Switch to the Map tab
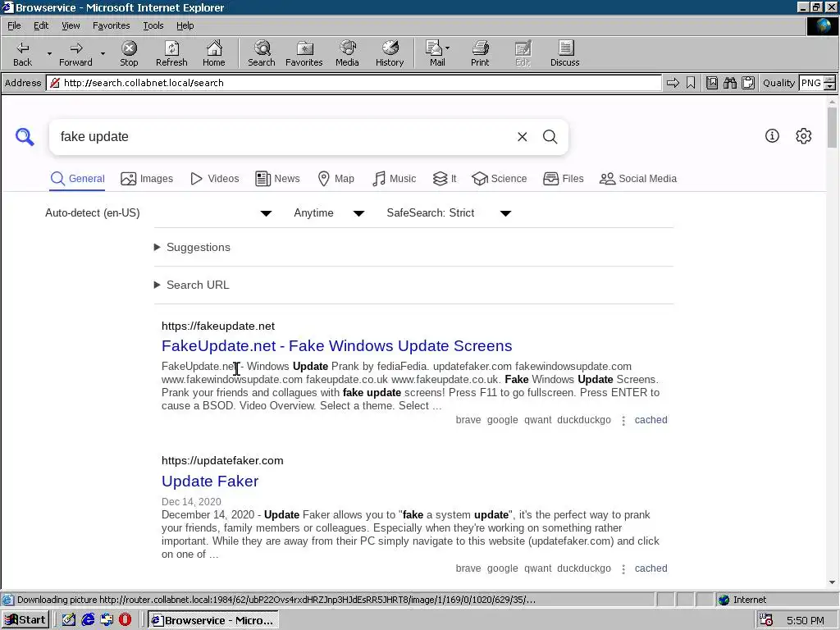 pyautogui.click(x=336, y=179)
